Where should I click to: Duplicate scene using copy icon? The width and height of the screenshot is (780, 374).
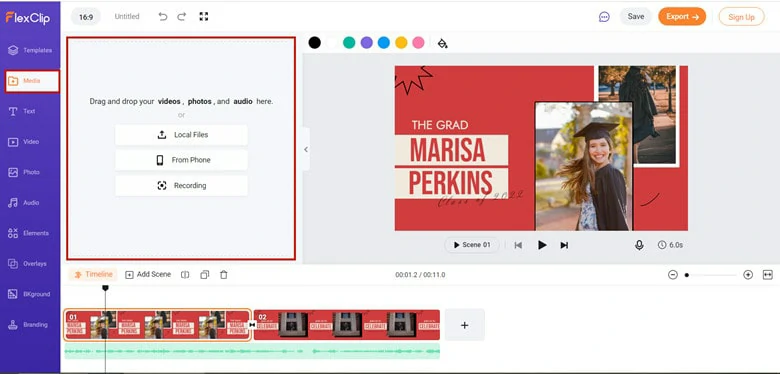[204, 275]
